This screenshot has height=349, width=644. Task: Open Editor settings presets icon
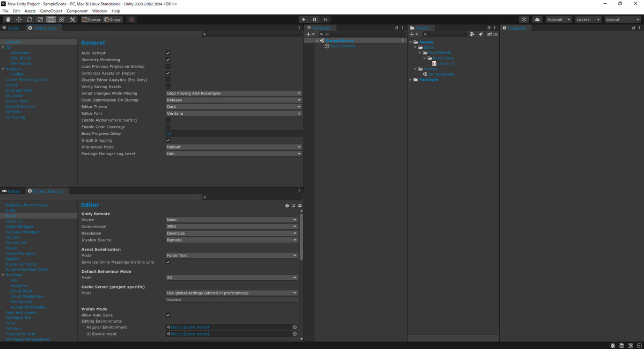coord(294,206)
